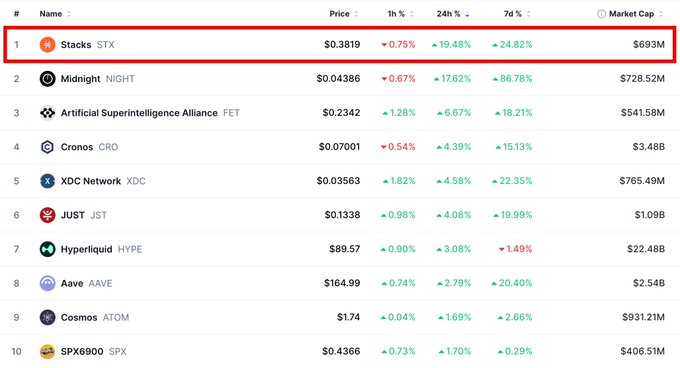The height and width of the screenshot is (368, 680).
Task: Sort by the # rank column header
Action: click(x=16, y=14)
